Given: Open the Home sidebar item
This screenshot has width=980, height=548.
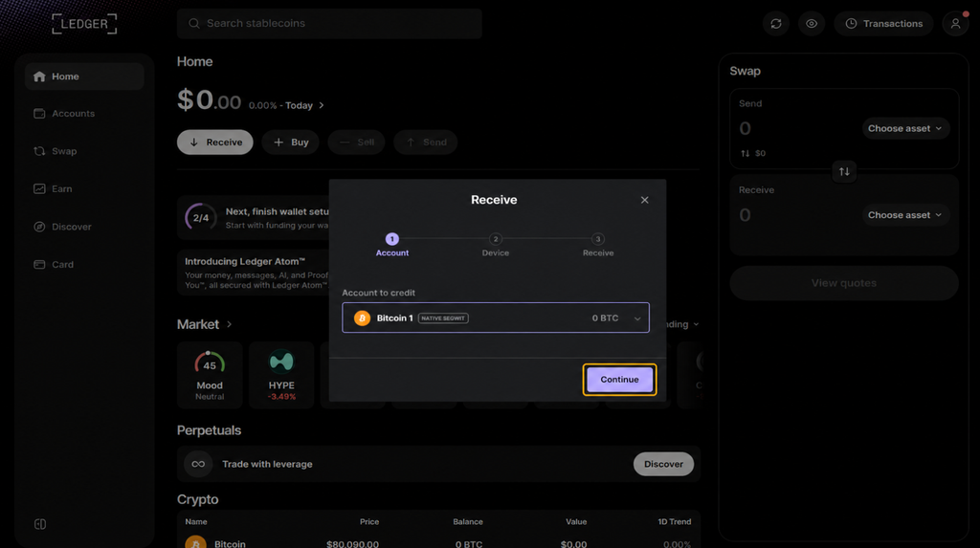Looking at the screenshot, I should click(84, 77).
